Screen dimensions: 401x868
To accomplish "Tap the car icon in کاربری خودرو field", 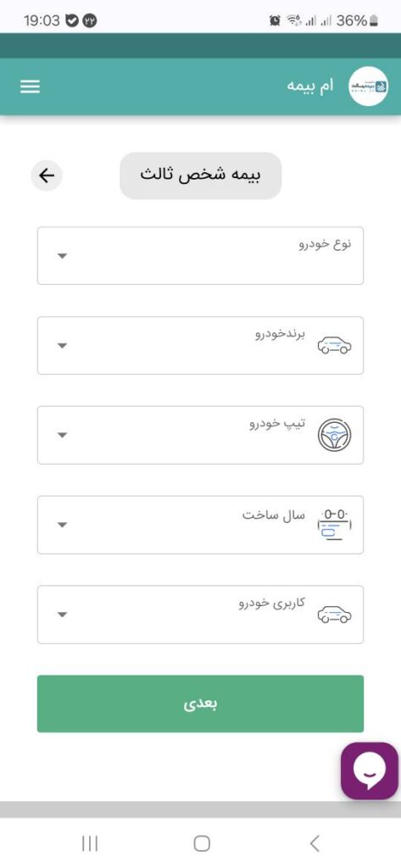I will click(334, 615).
